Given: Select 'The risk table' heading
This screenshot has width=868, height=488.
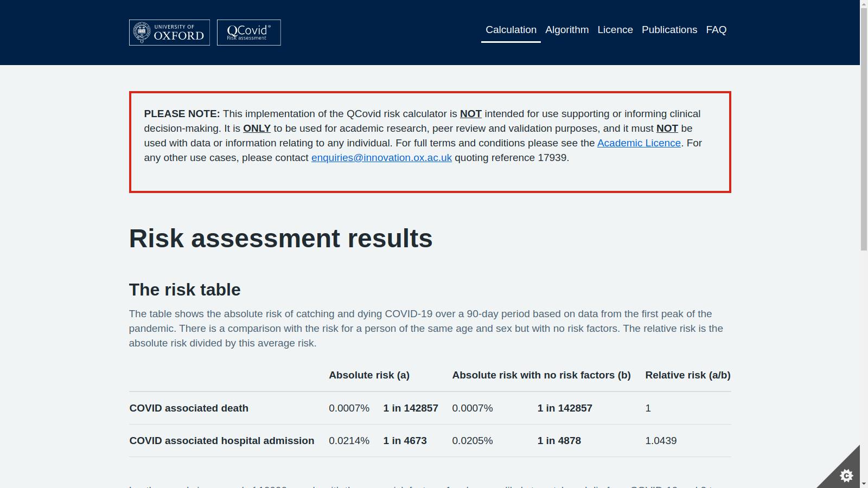Looking at the screenshot, I should pyautogui.click(x=185, y=290).
